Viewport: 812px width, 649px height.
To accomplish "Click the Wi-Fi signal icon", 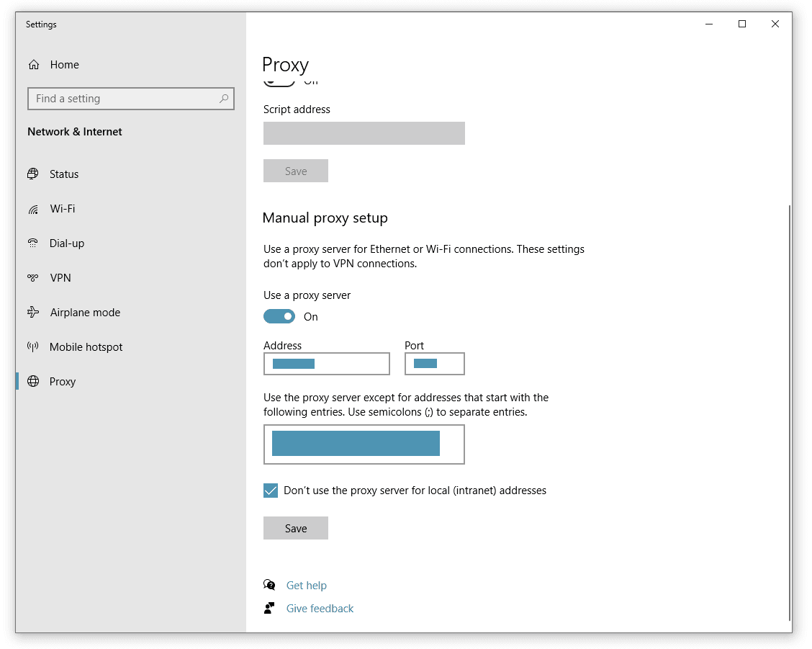I will tap(33, 209).
